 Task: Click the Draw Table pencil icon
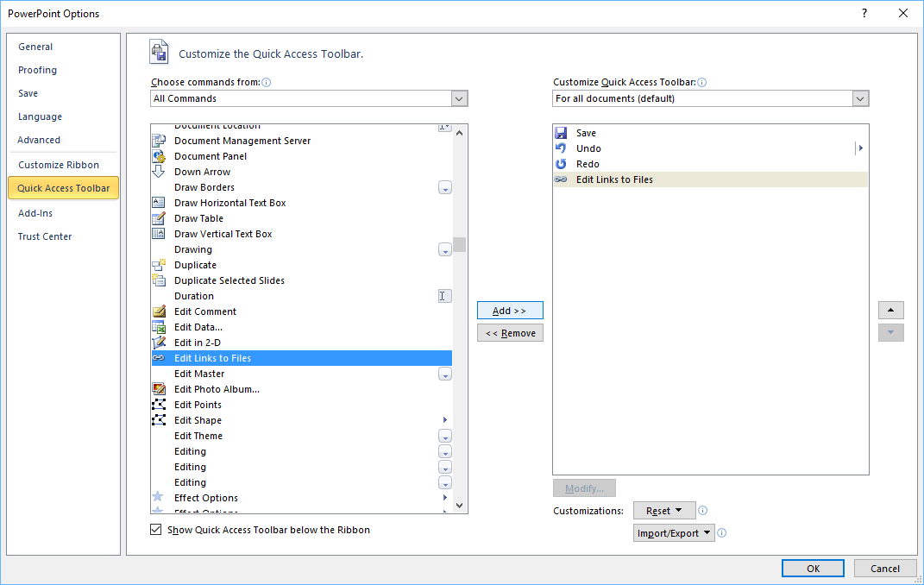(x=159, y=218)
